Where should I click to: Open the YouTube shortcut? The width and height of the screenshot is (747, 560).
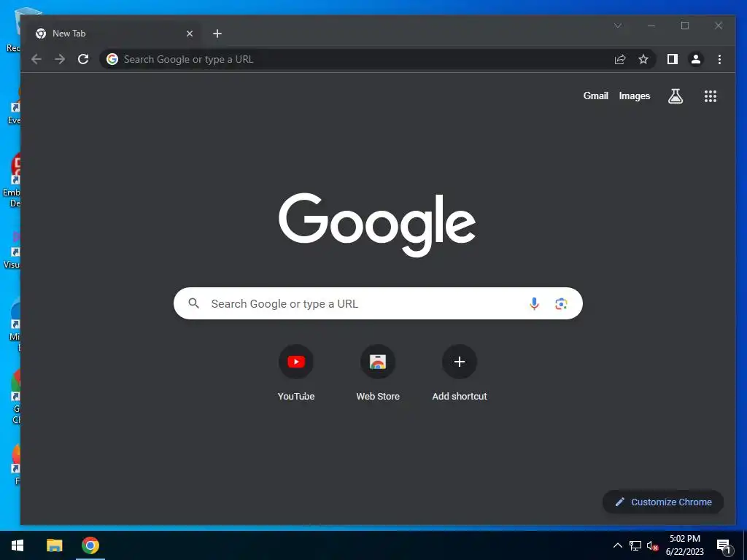pos(296,373)
